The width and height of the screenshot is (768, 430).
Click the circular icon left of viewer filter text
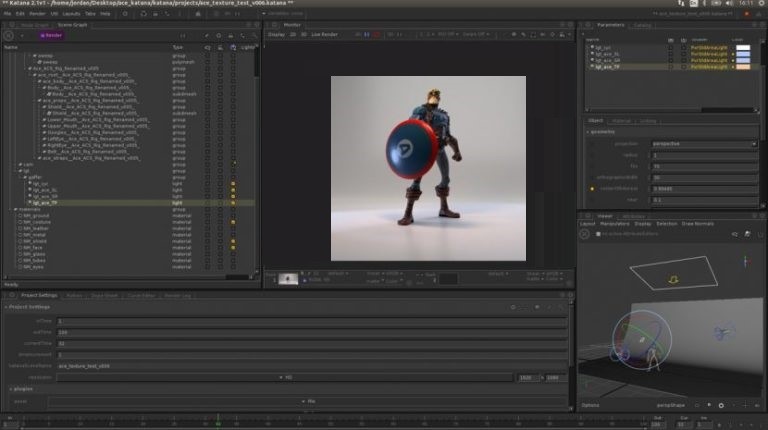click(x=584, y=234)
